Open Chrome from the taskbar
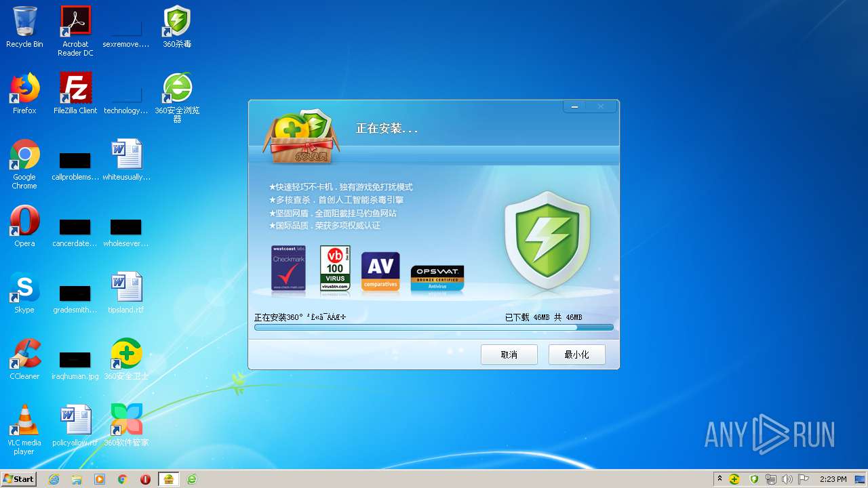The width and height of the screenshot is (868, 488). [123, 479]
